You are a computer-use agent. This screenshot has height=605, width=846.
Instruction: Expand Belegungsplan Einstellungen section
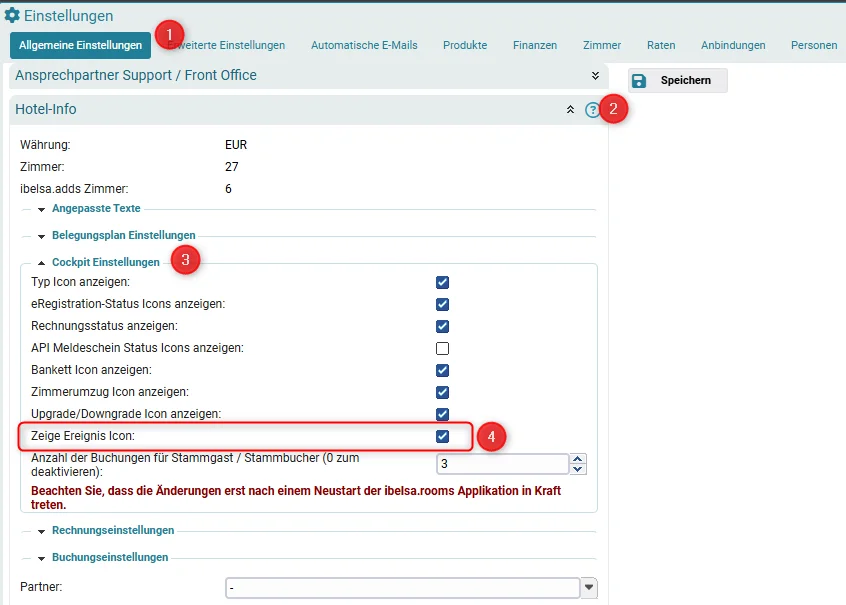[x=124, y=235]
